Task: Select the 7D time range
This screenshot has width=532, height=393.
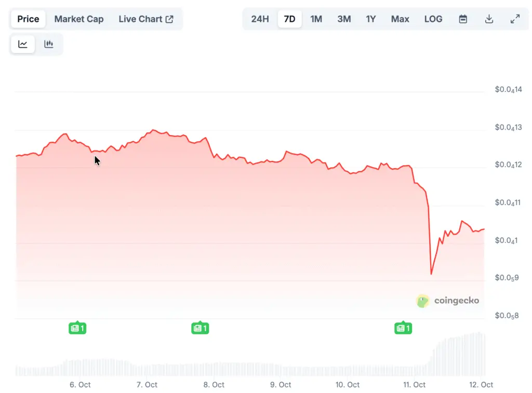Action: click(x=289, y=19)
